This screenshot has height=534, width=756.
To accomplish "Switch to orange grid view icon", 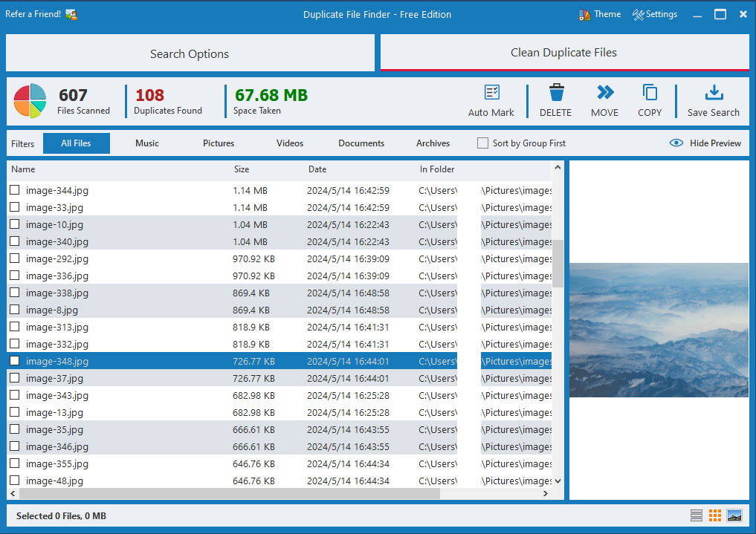I will click(x=715, y=515).
